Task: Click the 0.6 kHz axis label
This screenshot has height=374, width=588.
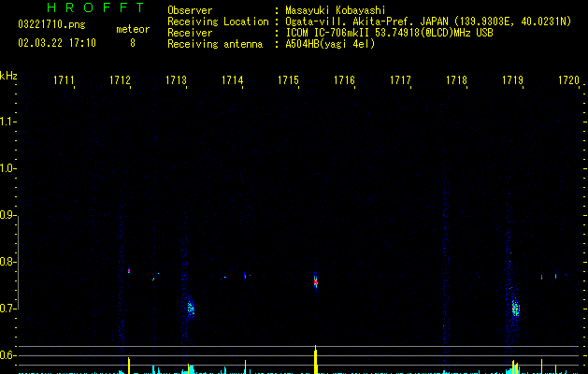Action: tap(7, 355)
